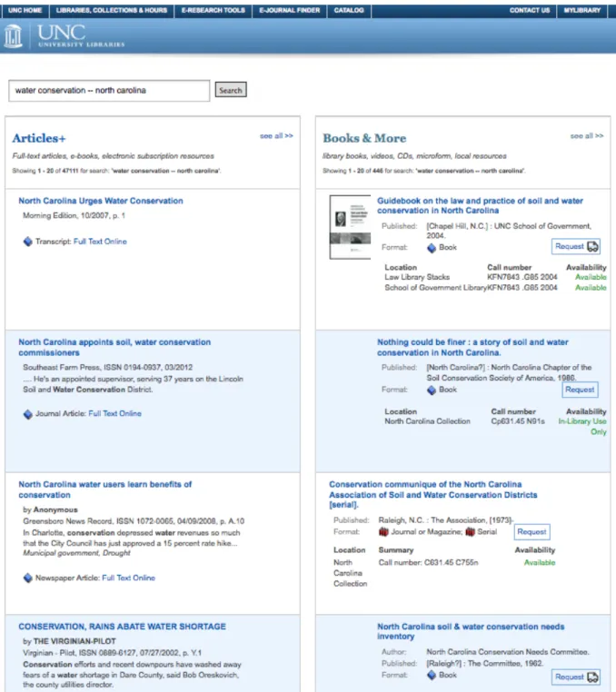This screenshot has height=692, width=616.
Task: Request the Conservation communique serial
Action: coord(532,532)
